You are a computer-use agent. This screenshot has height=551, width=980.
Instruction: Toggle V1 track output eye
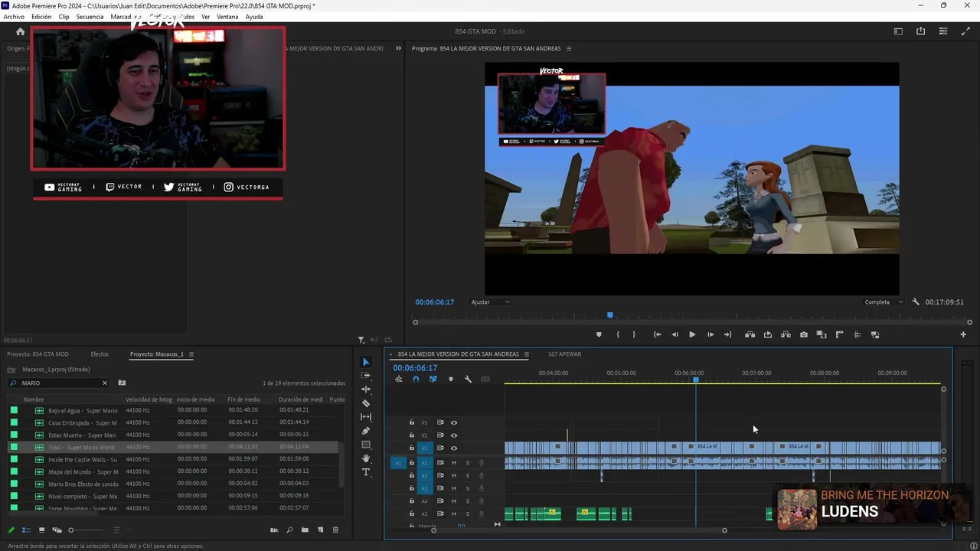click(x=454, y=448)
